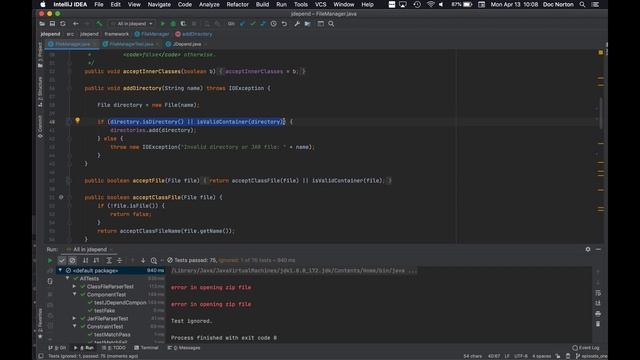Open the Analyze menu
Viewport: 640px width, 360px height.
pos(209,4)
